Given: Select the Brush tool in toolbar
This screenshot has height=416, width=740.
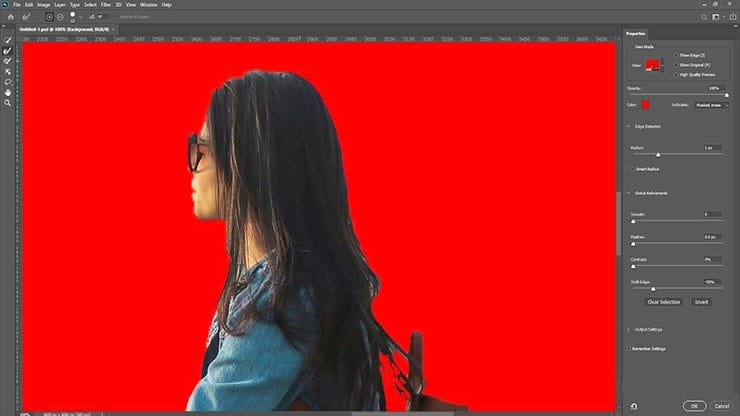Looking at the screenshot, I should point(8,61).
